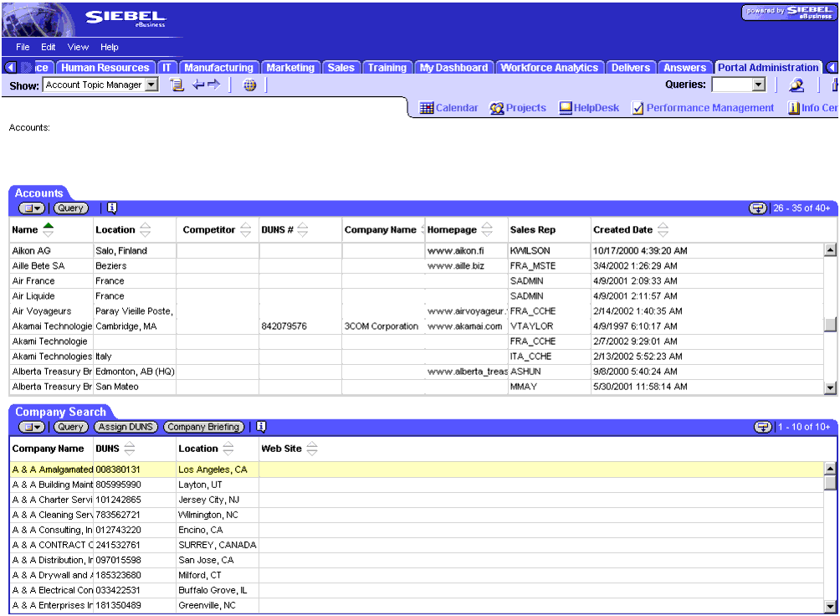Image resolution: width=840 pixels, height=616 pixels.
Task: Open Projects icon link
Action: coord(518,108)
